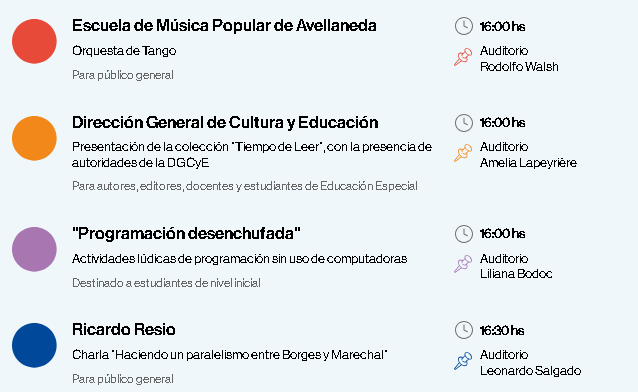Click the purple pushpin for Auditorio Liliana Bodoc
The width and height of the screenshot is (638, 392).
[463, 264]
